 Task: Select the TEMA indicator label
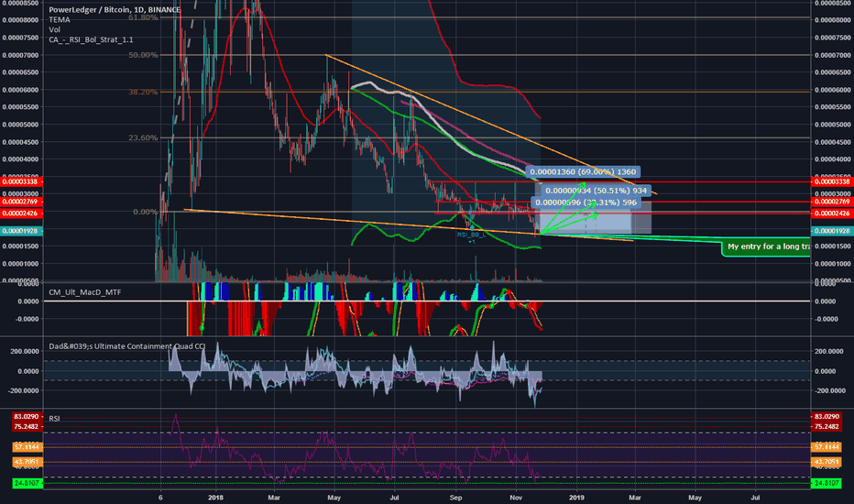tap(60, 19)
